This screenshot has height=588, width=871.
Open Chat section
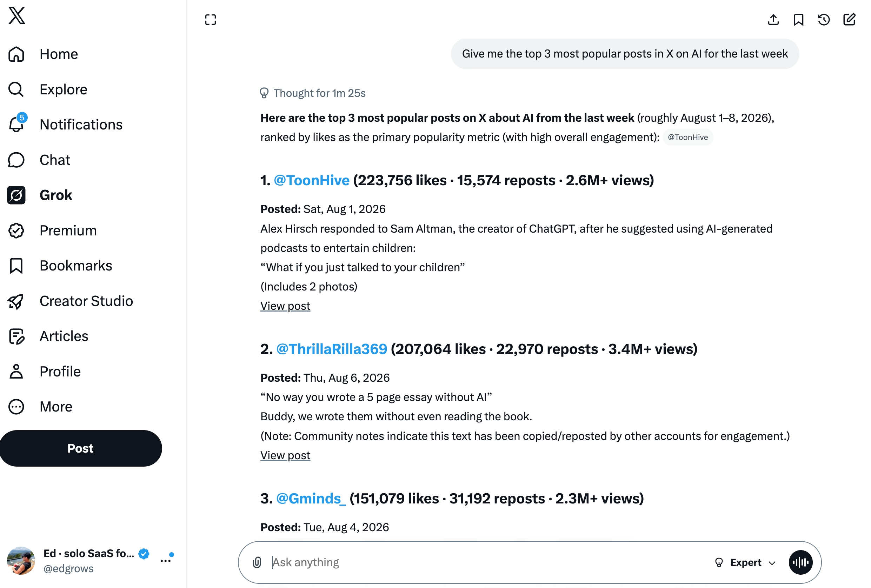pos(55,160)
